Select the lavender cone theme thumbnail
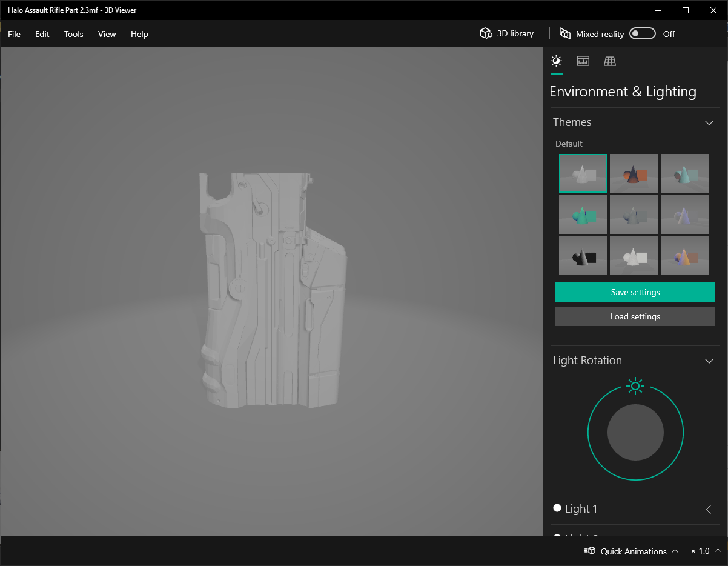Viewport: 728px width, 566px height. tap(685, 215)
